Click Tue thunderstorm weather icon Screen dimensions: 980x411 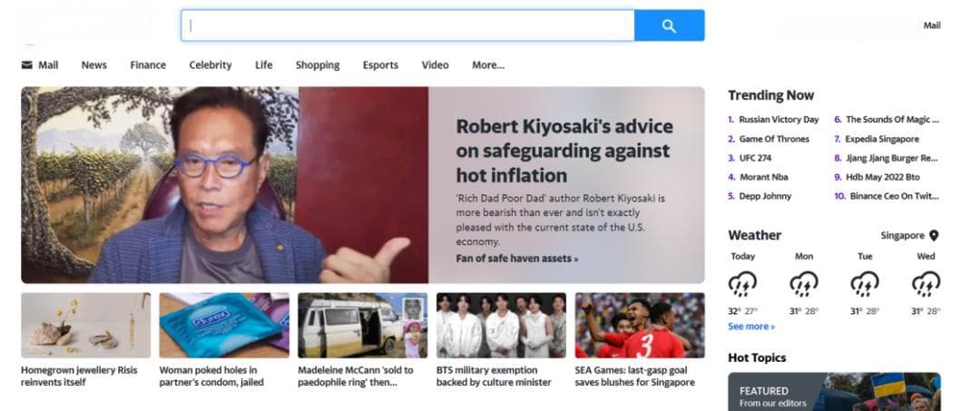point(865,284)
